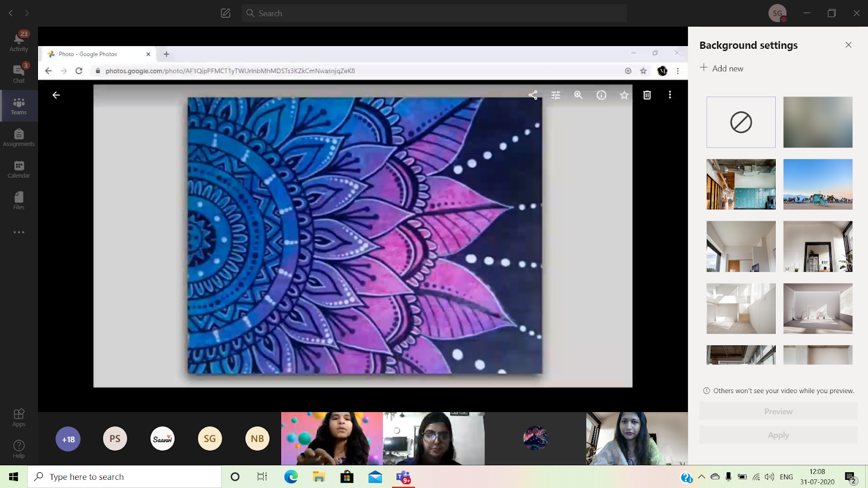The image size is (868, 488).
Task: Mark the photo as favorite
Action: 624,95
